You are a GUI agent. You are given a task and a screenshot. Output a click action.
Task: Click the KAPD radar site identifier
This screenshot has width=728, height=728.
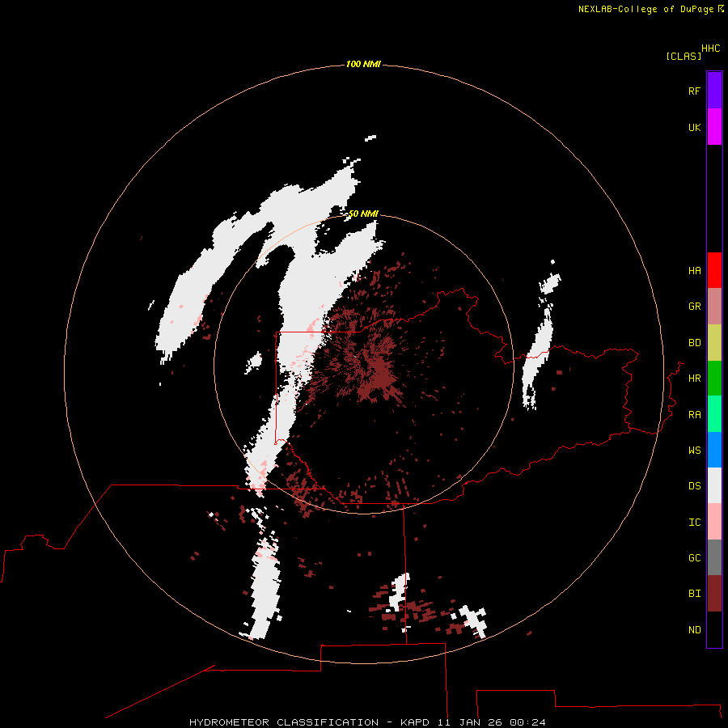pyautogui.click(x=415, y=722)
